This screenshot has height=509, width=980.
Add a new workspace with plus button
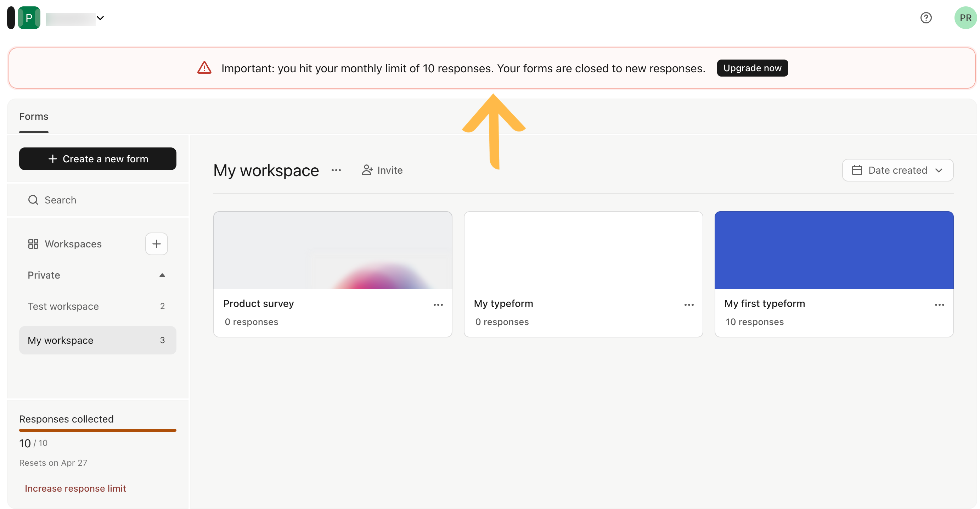[x=156, y=244]
